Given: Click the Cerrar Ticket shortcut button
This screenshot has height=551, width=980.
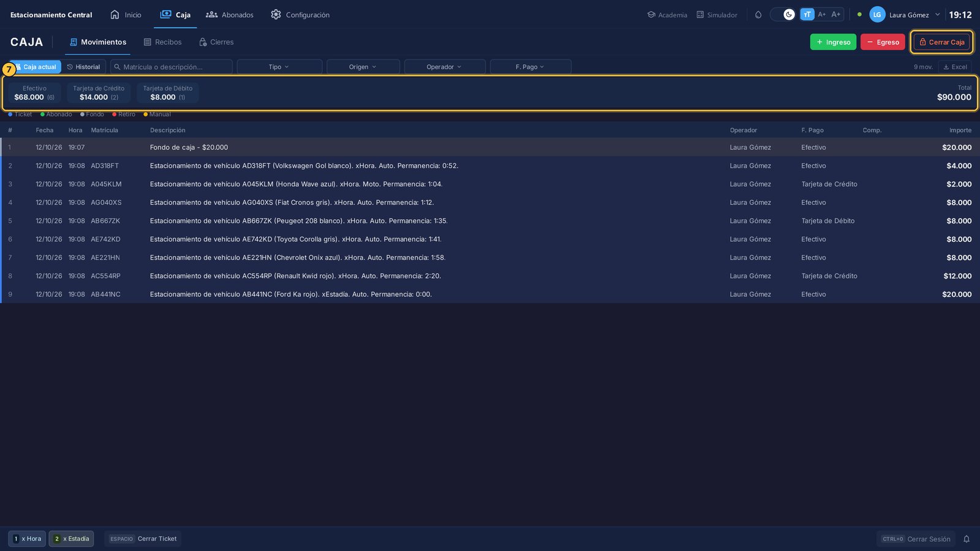Looking at the screenshot, I should (143, 539).
